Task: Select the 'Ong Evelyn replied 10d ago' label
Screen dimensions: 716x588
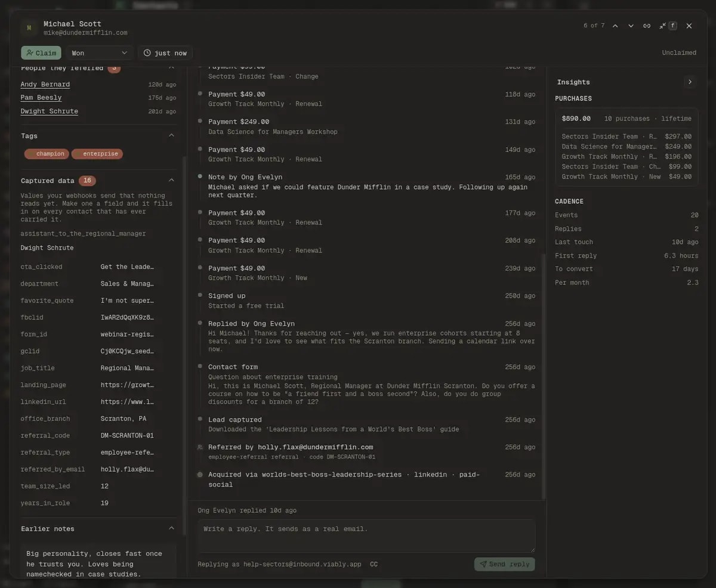Action: point(247,510)
